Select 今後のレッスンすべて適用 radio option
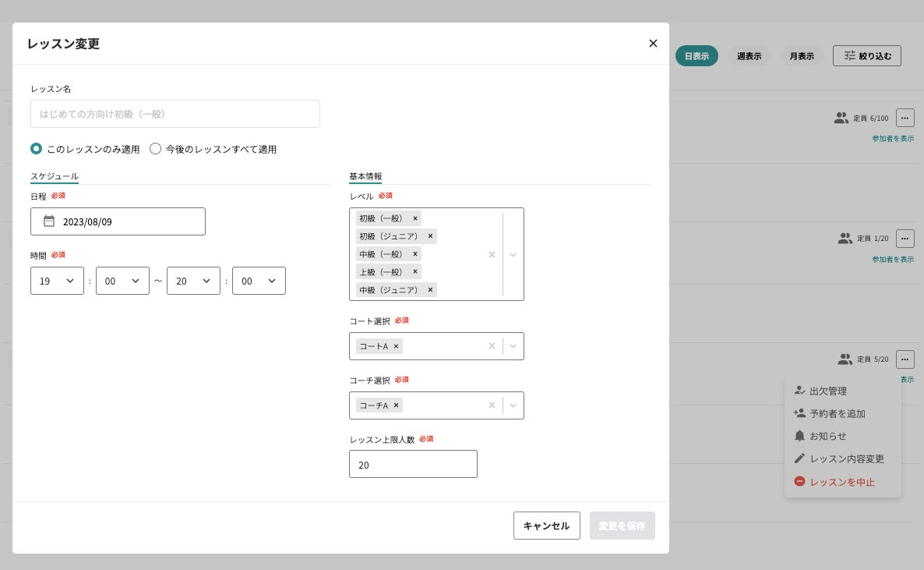Screen dimensions: 924x570 (156, 149)
